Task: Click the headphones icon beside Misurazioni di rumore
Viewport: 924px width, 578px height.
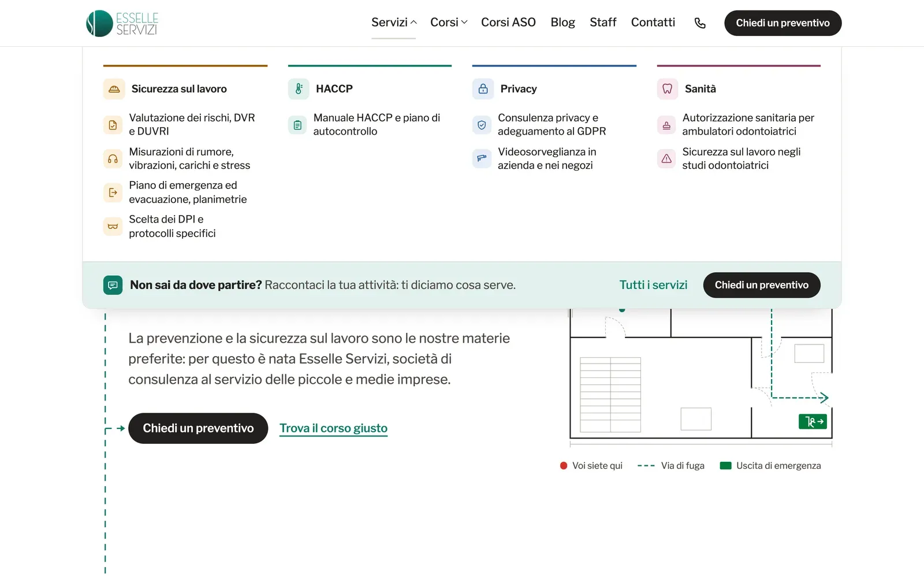Action: (113, 159)
